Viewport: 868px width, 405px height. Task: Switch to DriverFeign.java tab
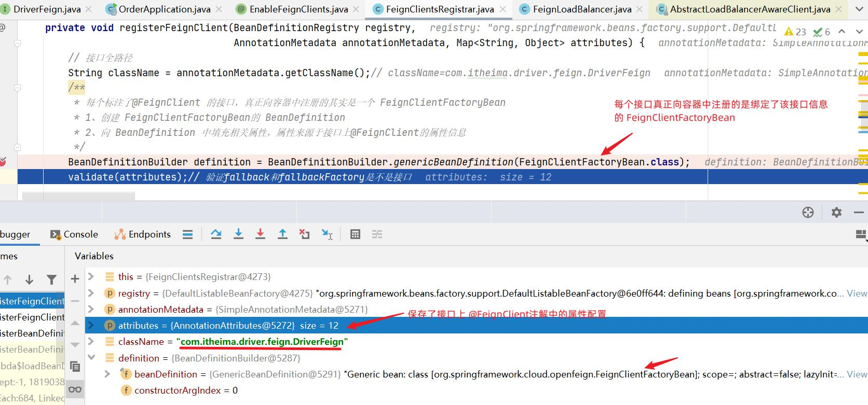47,9
